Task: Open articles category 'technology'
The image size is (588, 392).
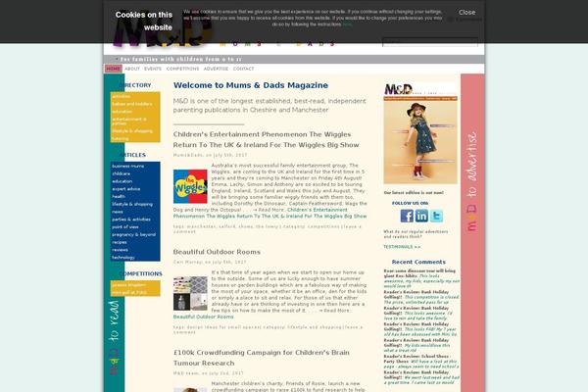Action: pos(123,258)
